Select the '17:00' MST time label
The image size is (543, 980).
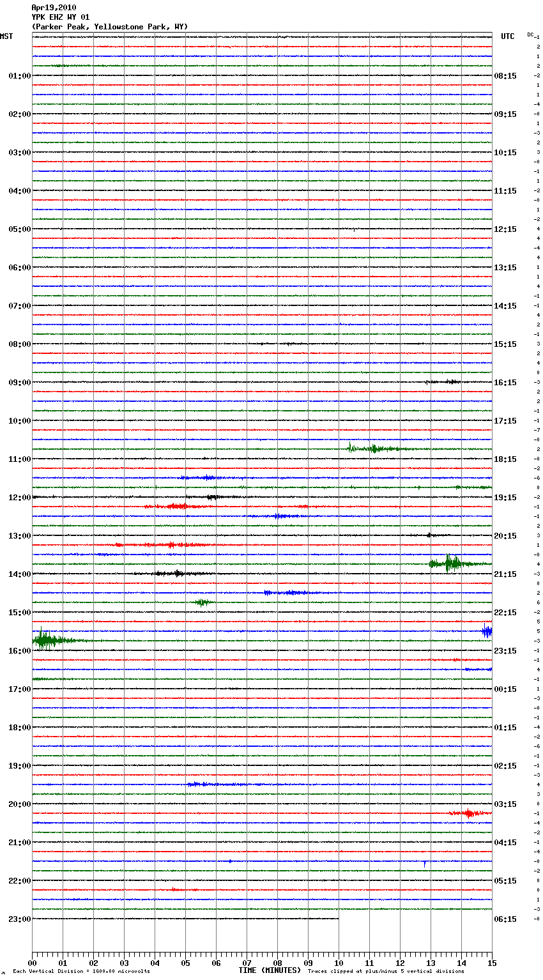point(20,689)
